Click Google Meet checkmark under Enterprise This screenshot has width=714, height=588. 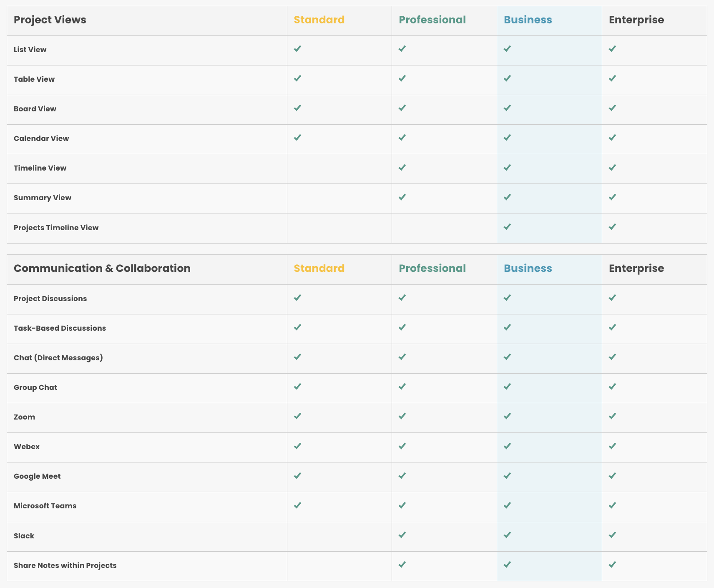(x=612, y=476)
